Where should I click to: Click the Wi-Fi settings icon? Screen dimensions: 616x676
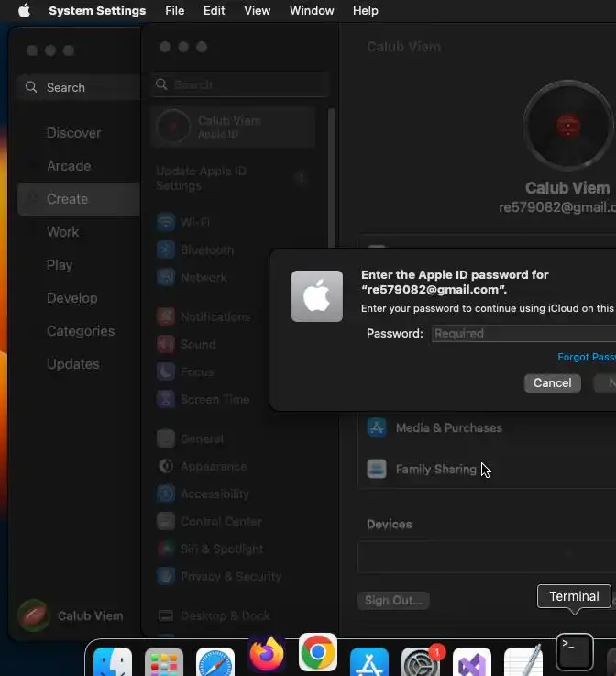(166, 223)
